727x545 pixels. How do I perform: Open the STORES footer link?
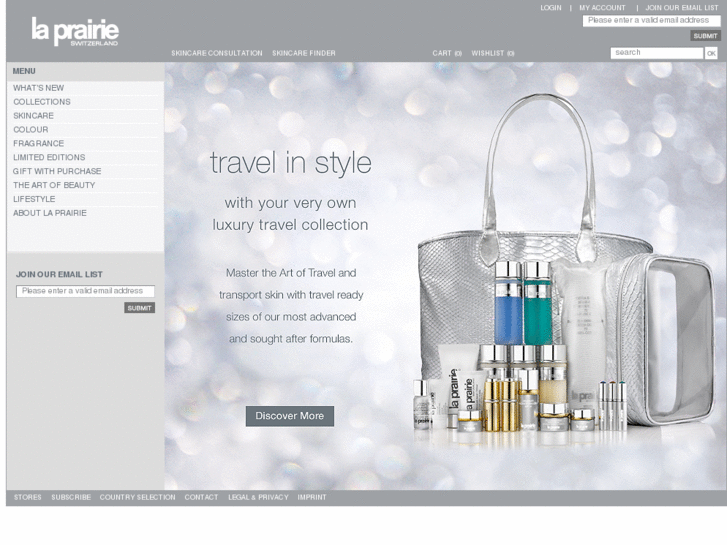coord(27,497)
